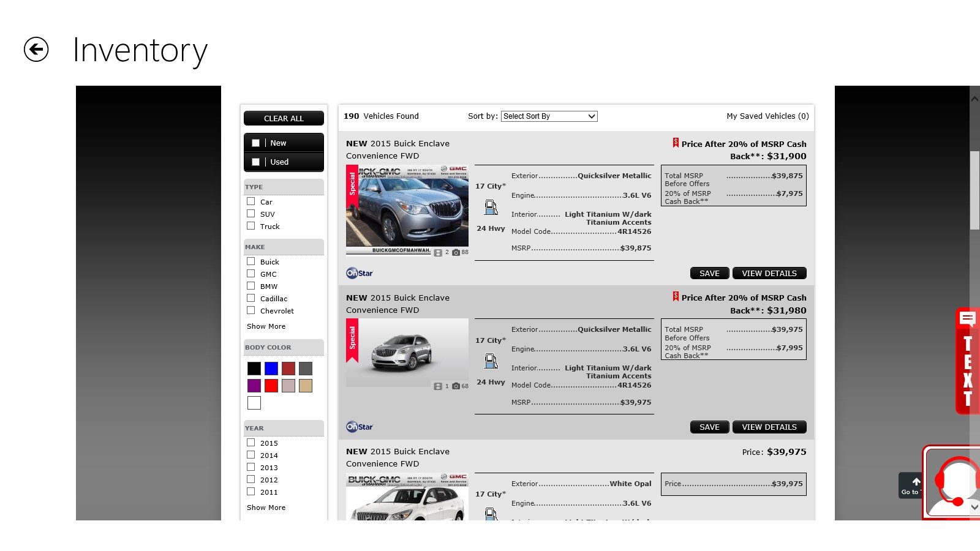Click the red price tag icon beside $31,900
This screenshot has height=551, width=980.
[676, 143]
